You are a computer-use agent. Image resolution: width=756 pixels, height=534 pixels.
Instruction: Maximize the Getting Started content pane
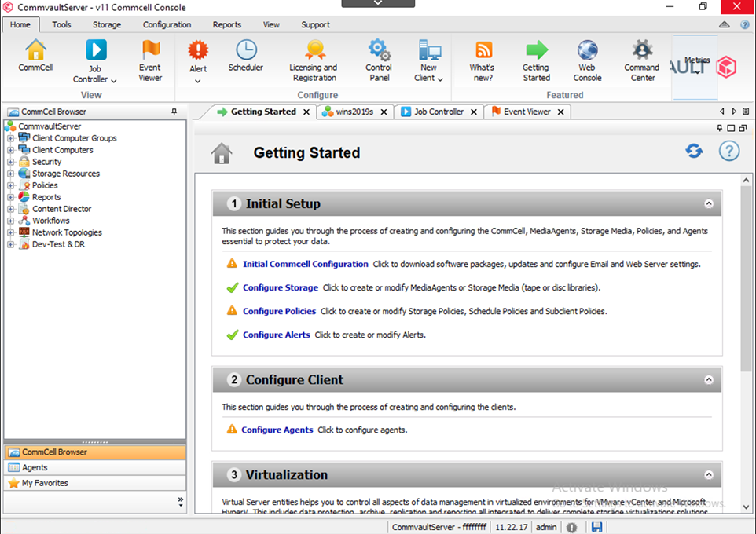tap(731, 128)
